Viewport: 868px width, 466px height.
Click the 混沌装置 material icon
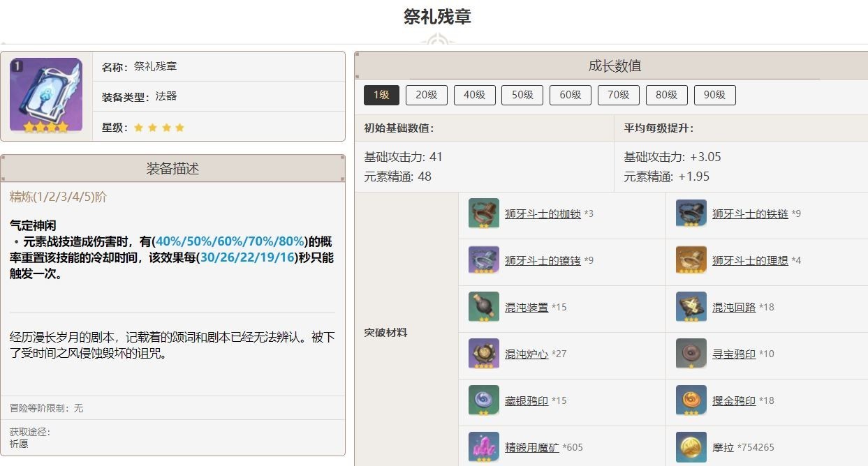(484, 307)
